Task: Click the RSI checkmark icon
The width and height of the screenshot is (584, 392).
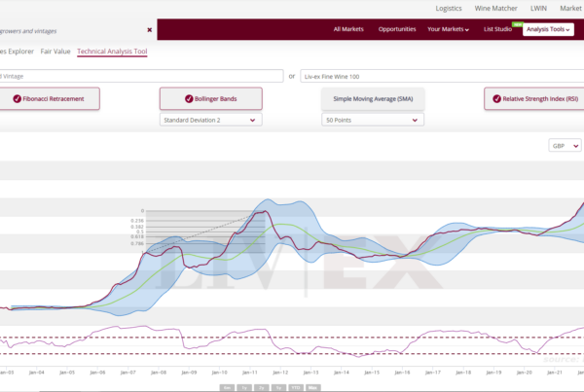Action: tap(496, 98)
